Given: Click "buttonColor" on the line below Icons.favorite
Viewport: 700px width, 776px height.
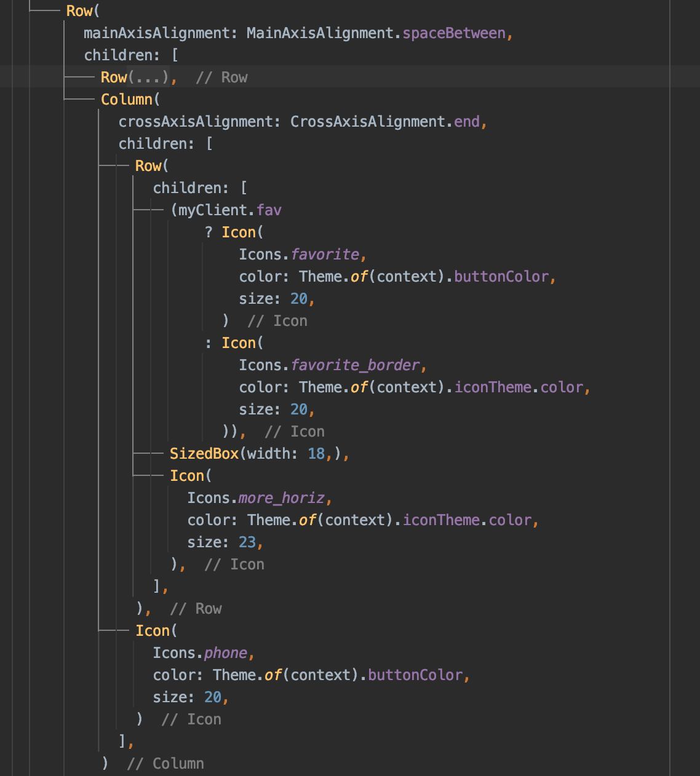Looking at the screenshot, I should (x=501, y=277).
